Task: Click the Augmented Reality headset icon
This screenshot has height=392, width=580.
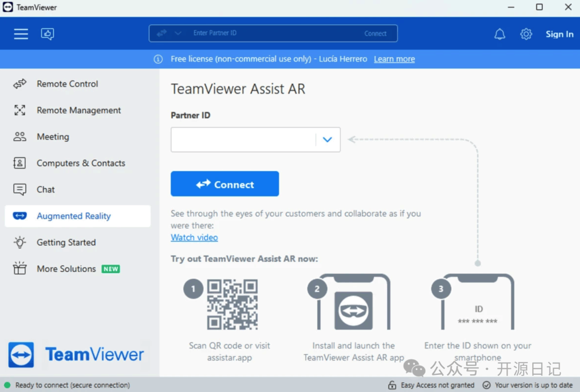Action: [x=20, y=216]
